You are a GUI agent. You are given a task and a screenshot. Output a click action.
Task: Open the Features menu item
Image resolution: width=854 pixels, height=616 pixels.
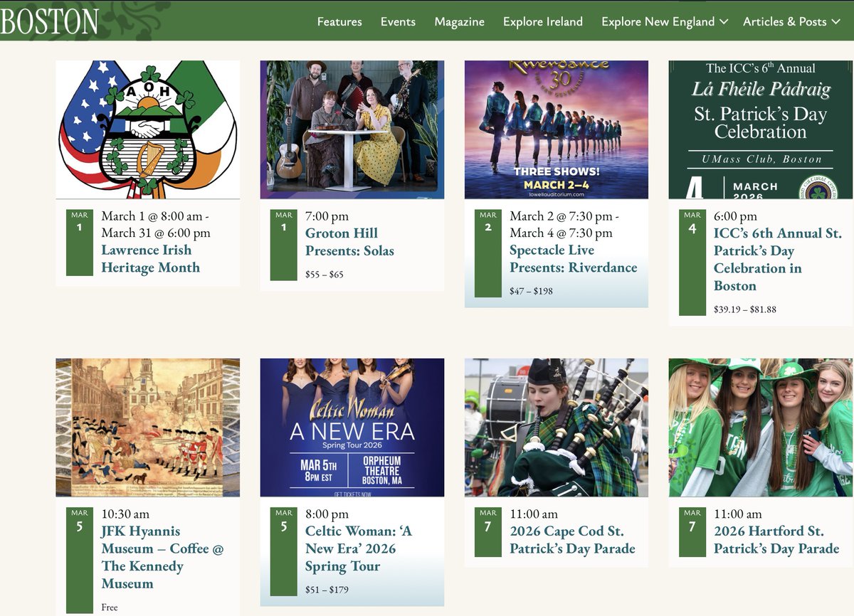339,21
